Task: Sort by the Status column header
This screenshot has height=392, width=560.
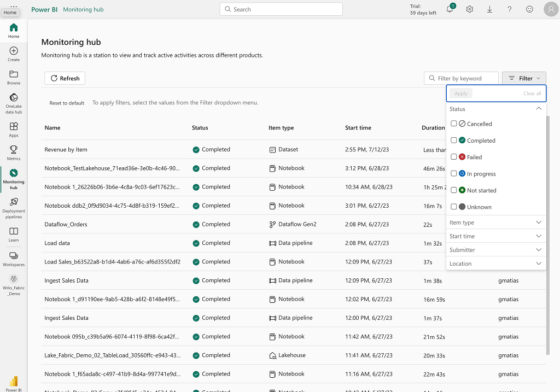Action: [200, 128]
